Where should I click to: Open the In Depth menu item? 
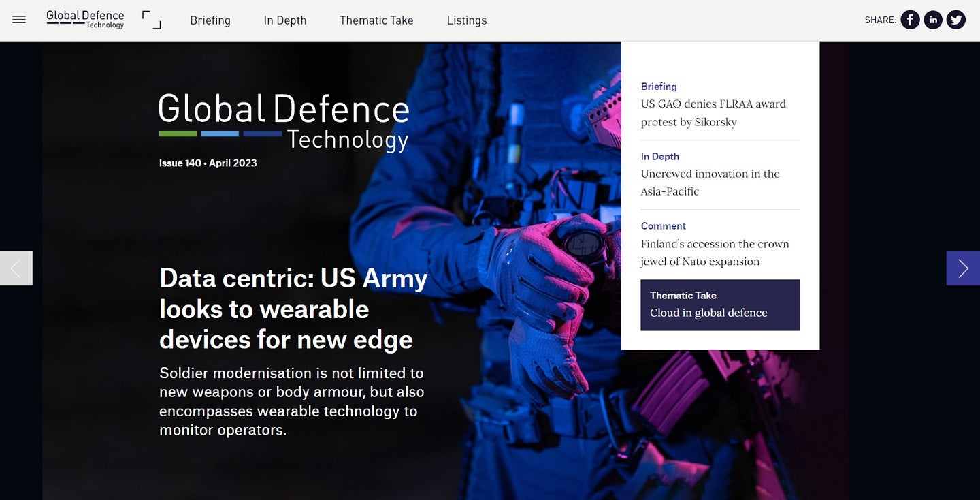(x=285, y=20)
